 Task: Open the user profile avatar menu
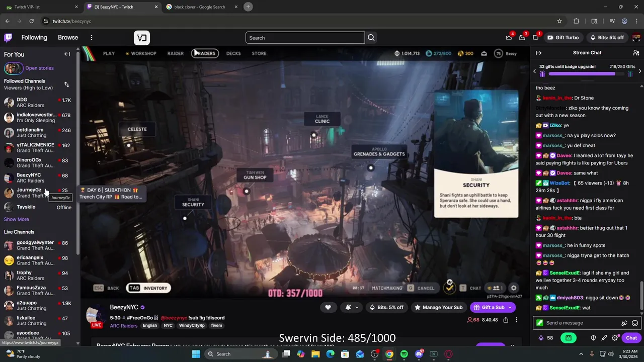tap(636, 38)
